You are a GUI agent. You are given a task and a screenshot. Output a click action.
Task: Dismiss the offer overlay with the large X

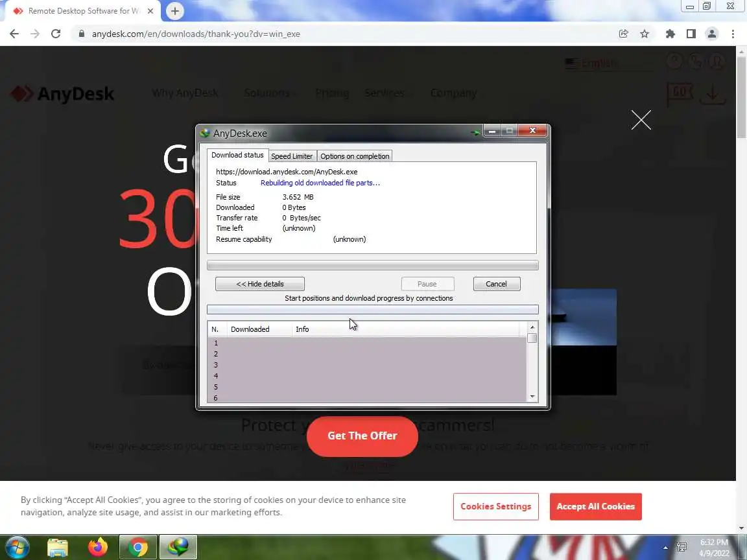click(x=641, y=119)
